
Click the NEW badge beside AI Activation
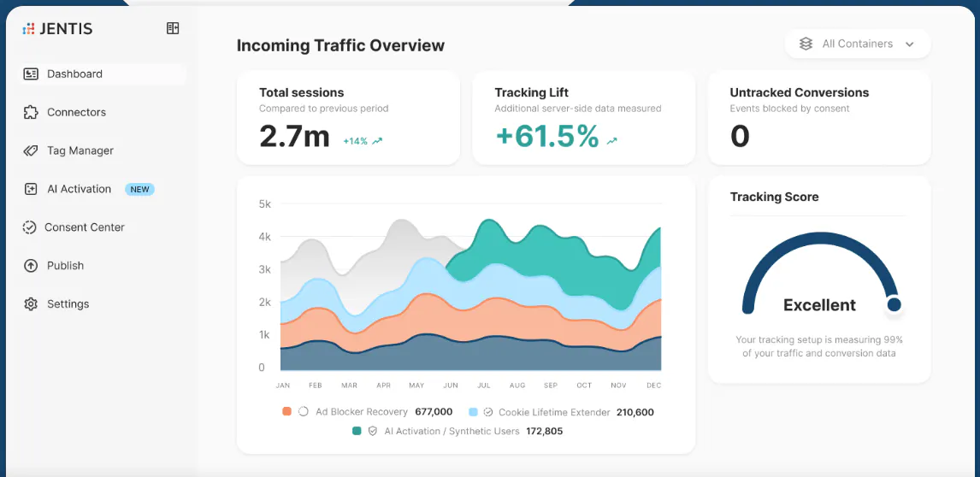(139, 190)
